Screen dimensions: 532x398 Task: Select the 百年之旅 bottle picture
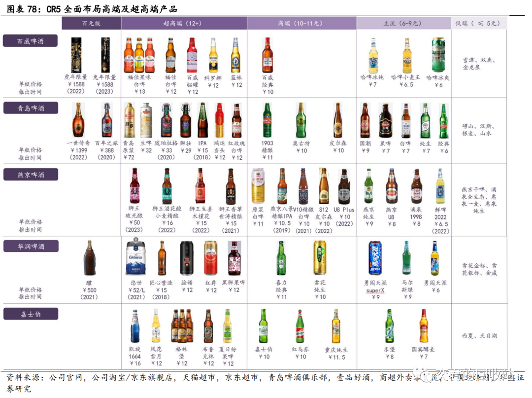(x=106, y=120)
